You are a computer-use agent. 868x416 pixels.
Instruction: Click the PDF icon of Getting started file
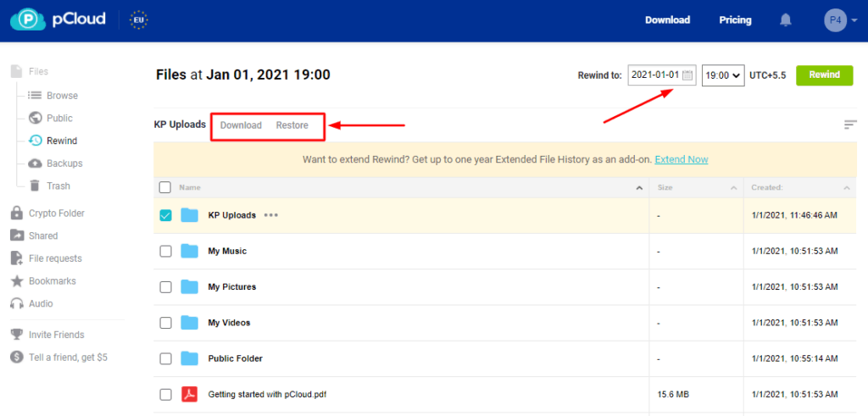189,395
